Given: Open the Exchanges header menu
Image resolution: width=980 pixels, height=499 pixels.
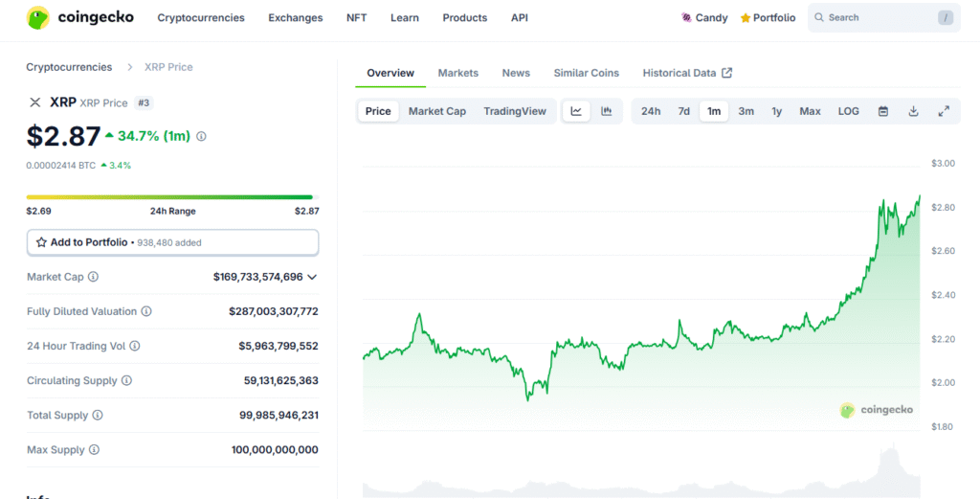Looking at the screenshot, I should [296, 17].
